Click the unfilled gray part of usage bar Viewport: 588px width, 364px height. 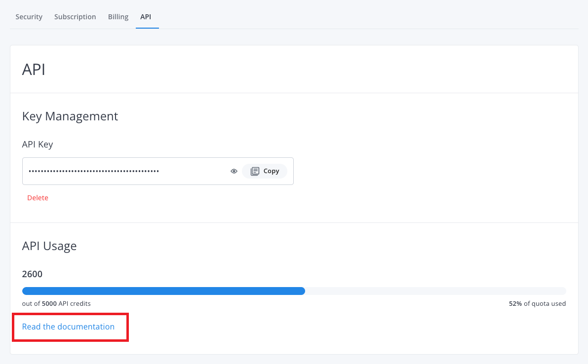click(x=434, y=291)
